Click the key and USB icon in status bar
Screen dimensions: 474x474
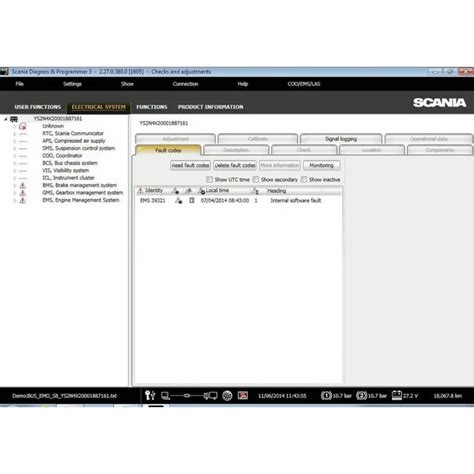coord(150,395)
